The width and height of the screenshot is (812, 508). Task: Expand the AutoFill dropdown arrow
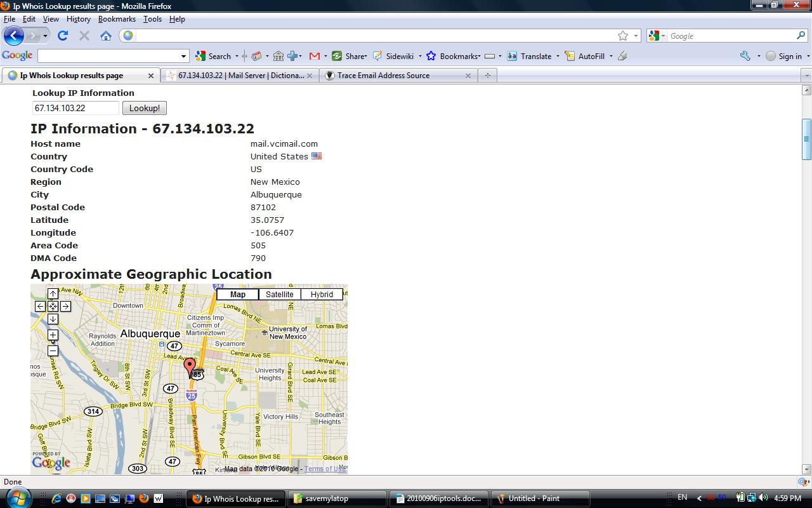point(611,56)
